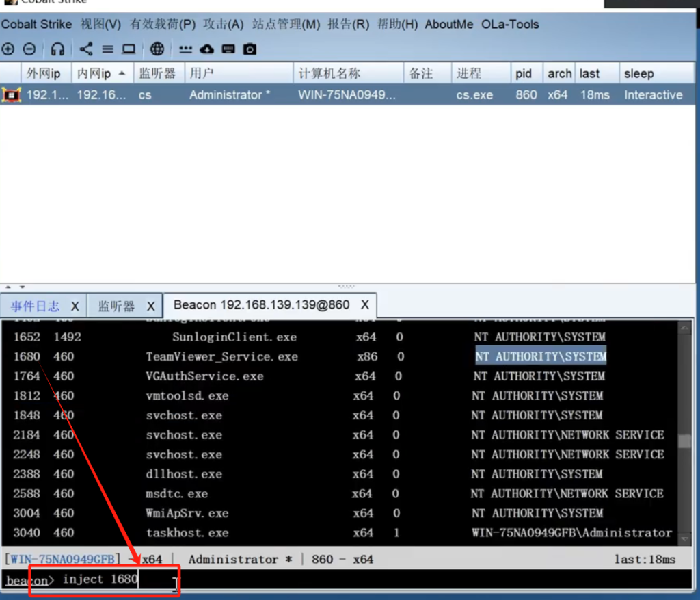Sort by 外网ip column header
Screen dimensions: 700x600
[x=46, y=73]
